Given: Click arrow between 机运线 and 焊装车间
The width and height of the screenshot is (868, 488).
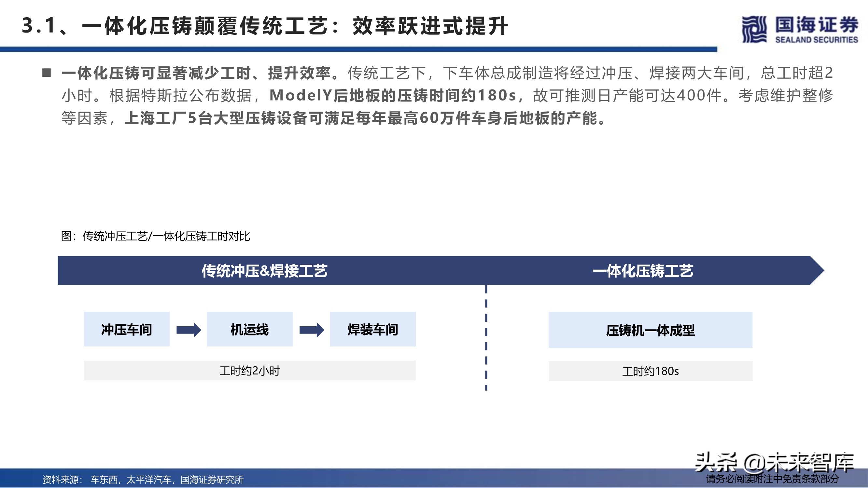Looking at the screenshot, I should [312, 330].
